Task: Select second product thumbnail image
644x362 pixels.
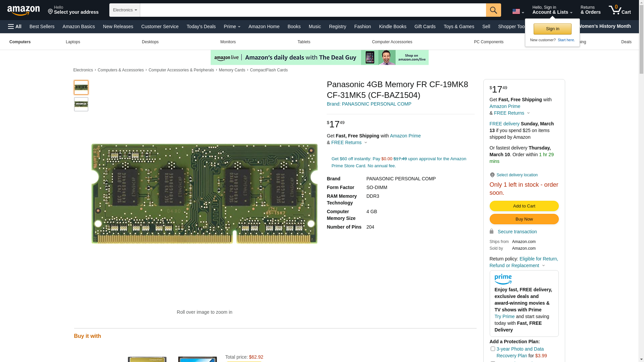Action: [x=81, y=104]
